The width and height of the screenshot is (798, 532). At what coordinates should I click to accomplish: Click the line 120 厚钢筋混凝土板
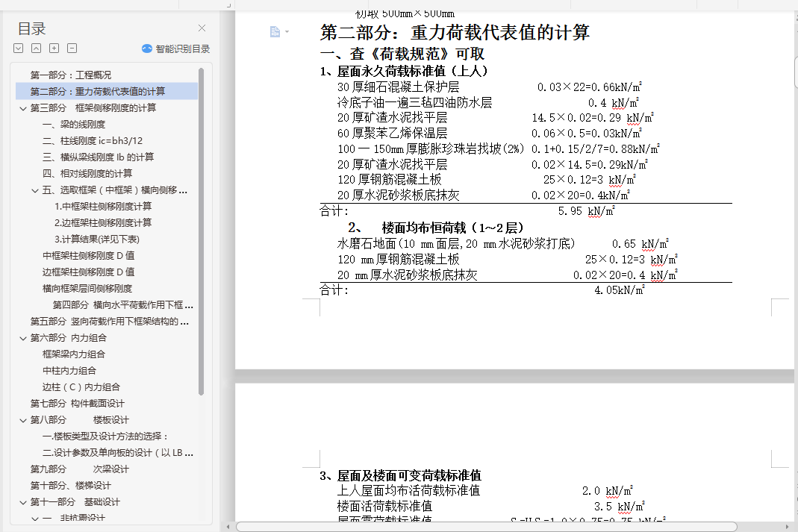390,180
